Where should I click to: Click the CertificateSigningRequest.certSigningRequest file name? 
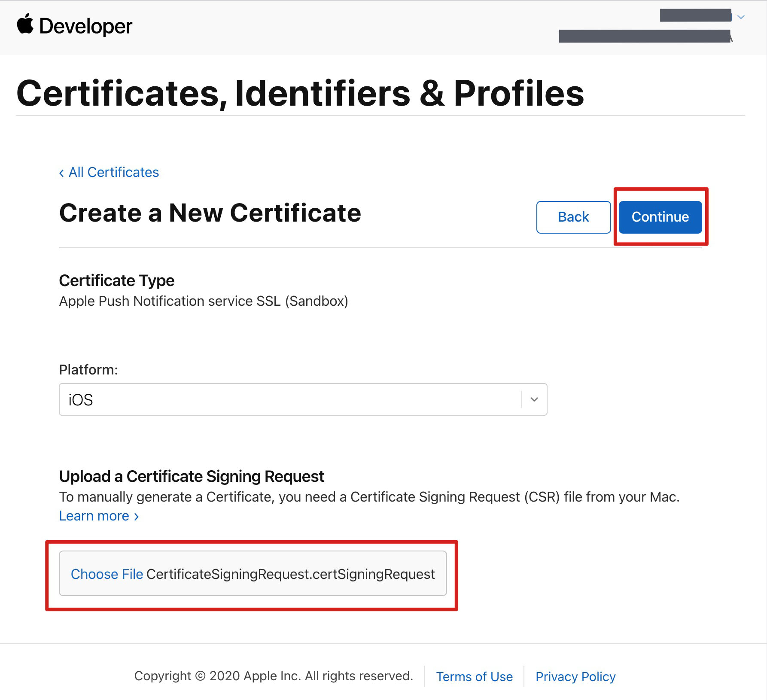coord(290,574)
